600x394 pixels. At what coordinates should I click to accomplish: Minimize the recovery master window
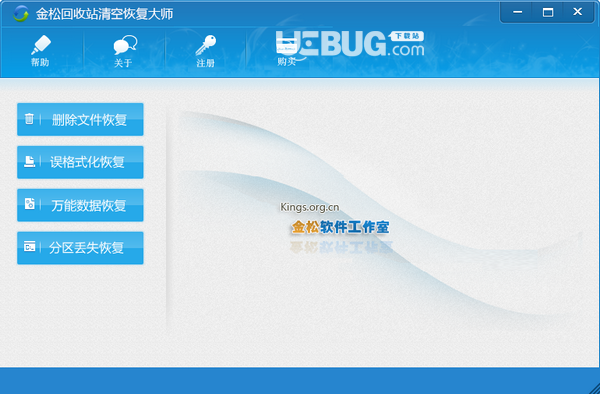click(518, 12)
